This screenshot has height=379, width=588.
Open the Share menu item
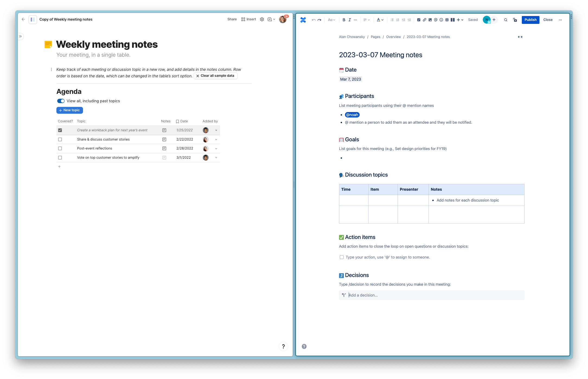pyautogui.click(x=232, y=19)
